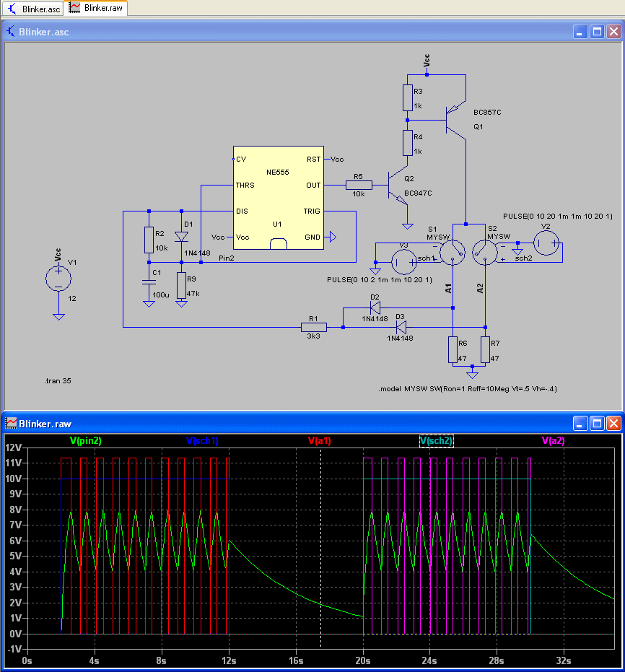Click the Blinker.raw window title icon
The image size is (625, 672).
[11, 424]
